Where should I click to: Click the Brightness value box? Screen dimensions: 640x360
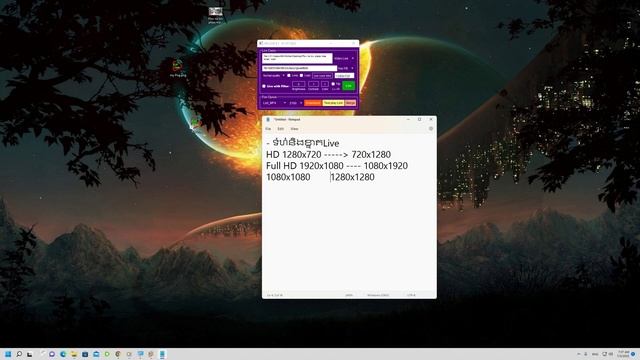pyautogui.click(x=299, y=84)
